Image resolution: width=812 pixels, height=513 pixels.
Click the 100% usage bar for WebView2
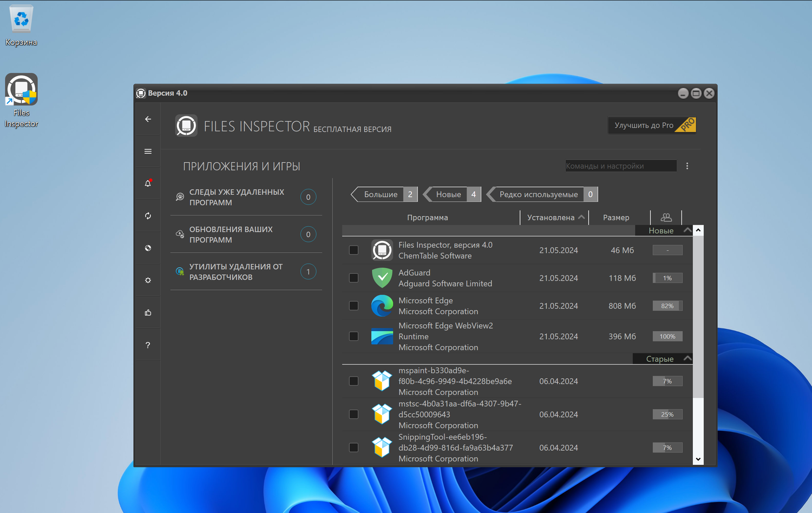[x=667, y=336]
